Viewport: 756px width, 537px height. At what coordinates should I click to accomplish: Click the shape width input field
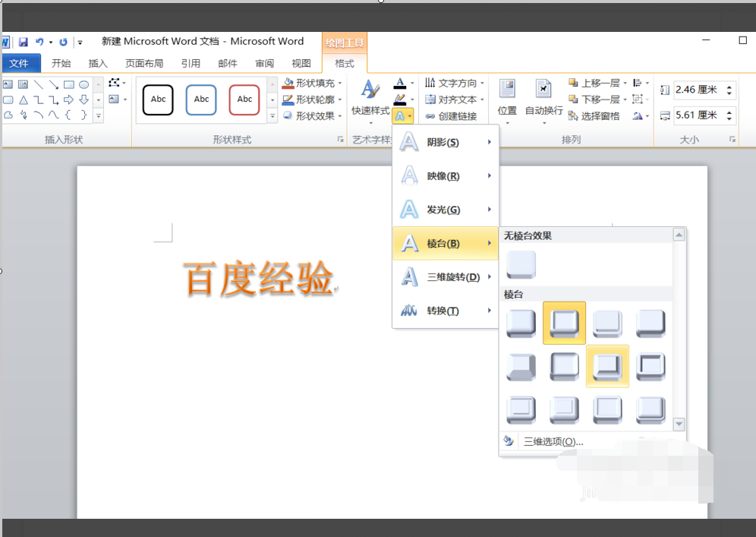click(697, 115)
